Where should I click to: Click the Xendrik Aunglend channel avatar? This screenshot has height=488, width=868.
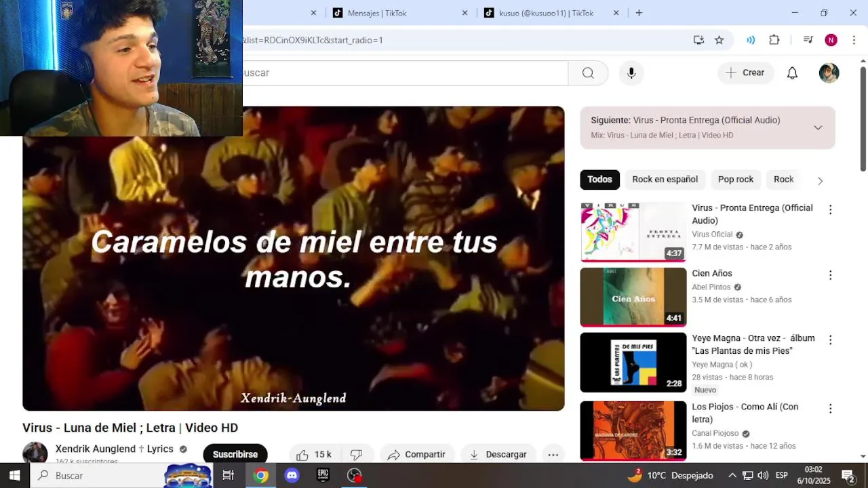pos(35,453)
